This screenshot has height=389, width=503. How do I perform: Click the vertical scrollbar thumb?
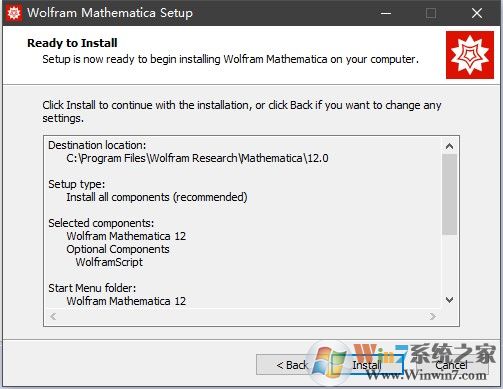[449, 194]
